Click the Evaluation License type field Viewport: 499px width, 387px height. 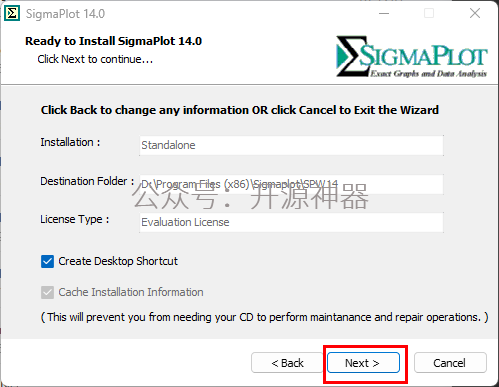[291, 222]
